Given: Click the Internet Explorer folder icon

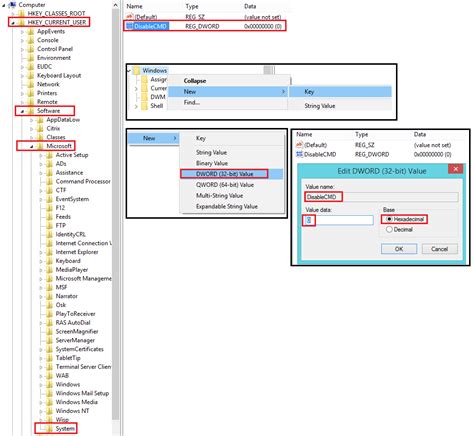Looking at the screenshot, I should pos(49,252).
